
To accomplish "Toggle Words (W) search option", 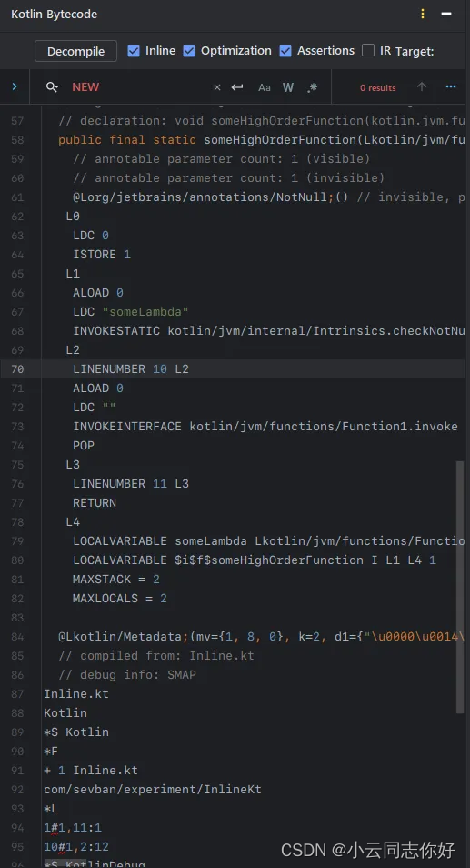I will 288,87.
